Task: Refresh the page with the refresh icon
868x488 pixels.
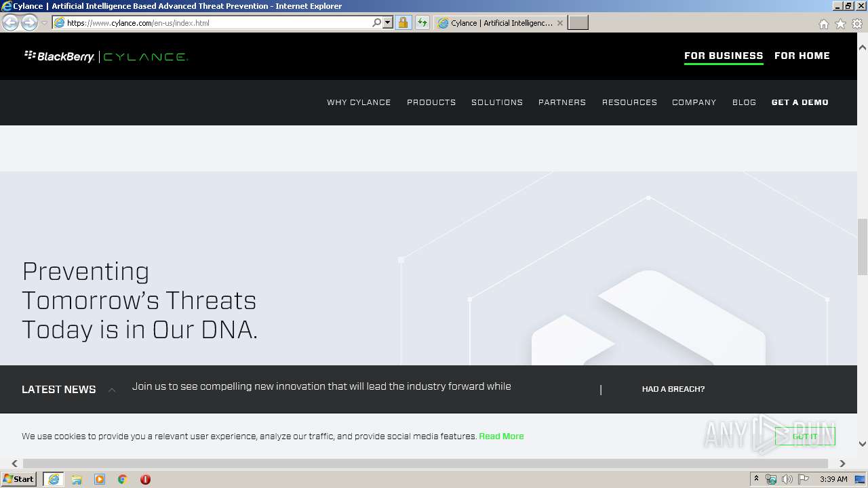Action: point(422,22)
